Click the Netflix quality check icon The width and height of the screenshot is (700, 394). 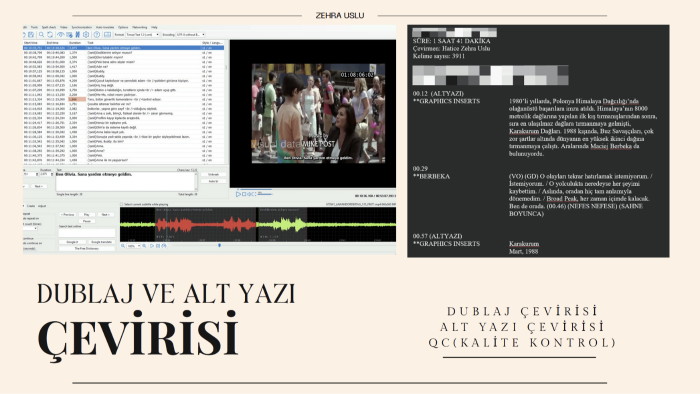(x=77, y=34)
